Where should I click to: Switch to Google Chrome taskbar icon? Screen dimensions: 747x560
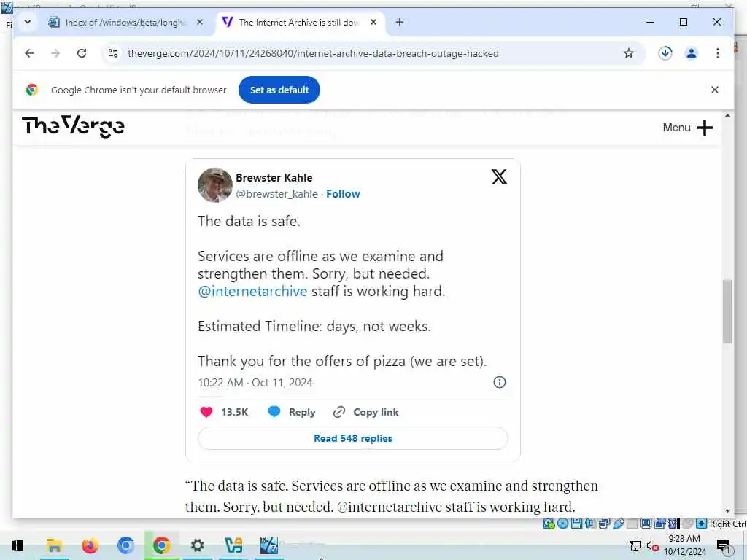pyautogui.click(x=161, y=545)
